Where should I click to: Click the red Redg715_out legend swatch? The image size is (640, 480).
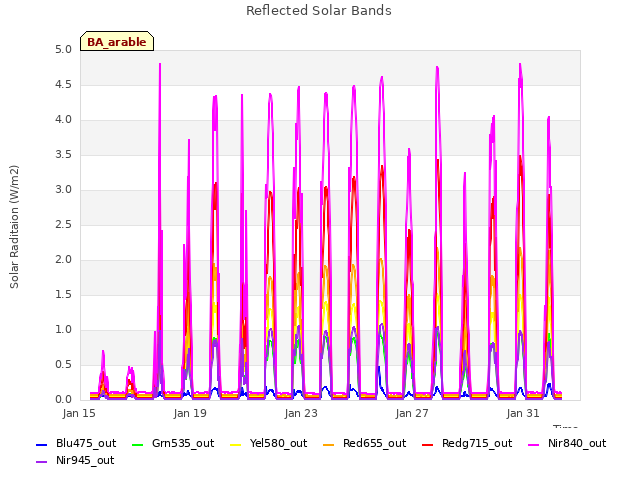pos(427,444)
